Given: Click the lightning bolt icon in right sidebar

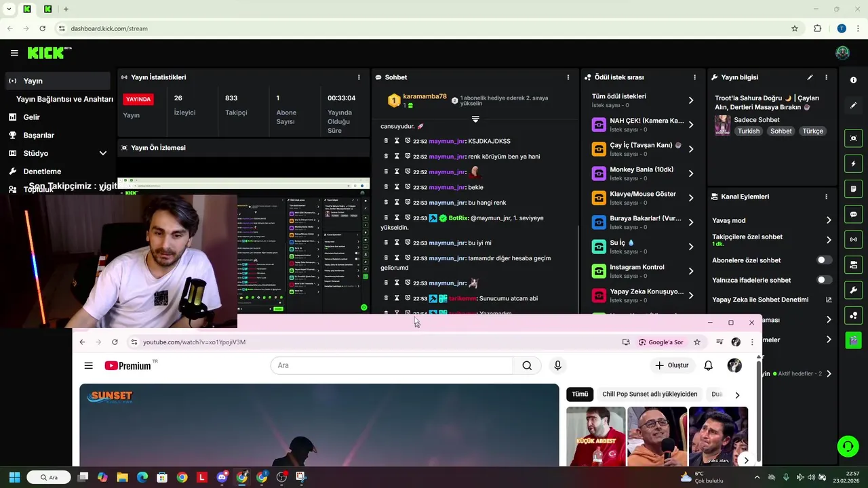Looking at the screenshot, I should [853, 164].
